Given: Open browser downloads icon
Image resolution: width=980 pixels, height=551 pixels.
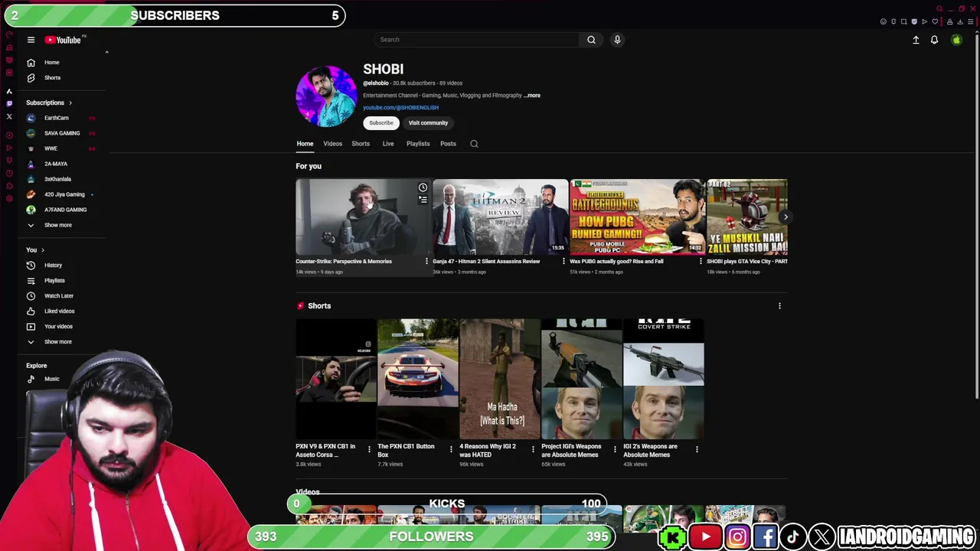Looking at the screenshot, I should (960, 21).
